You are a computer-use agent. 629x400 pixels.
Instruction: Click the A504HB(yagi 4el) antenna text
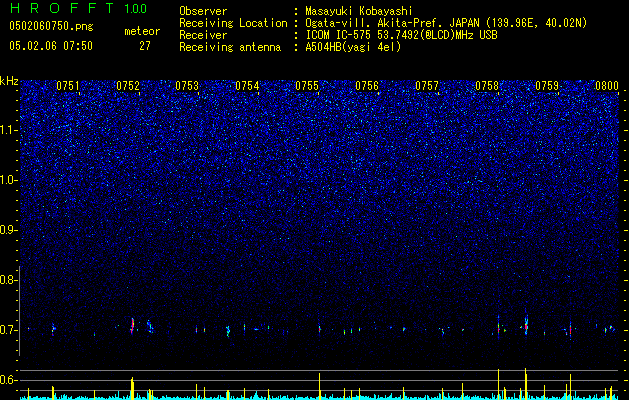(x=353, y=47)
